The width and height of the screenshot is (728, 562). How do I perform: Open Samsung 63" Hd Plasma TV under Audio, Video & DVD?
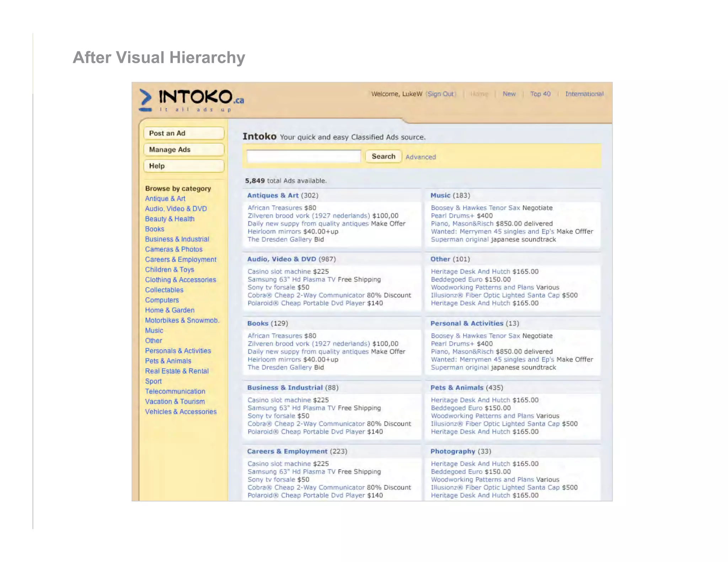coord(291,279)
